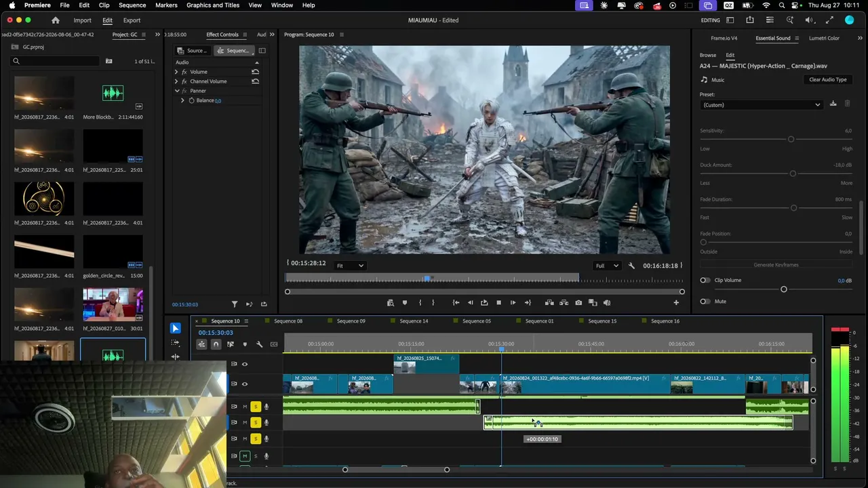Click the filter funnel in Effect Controls
Viewport: 868px width, 488px height.
(x=235, y=304)
